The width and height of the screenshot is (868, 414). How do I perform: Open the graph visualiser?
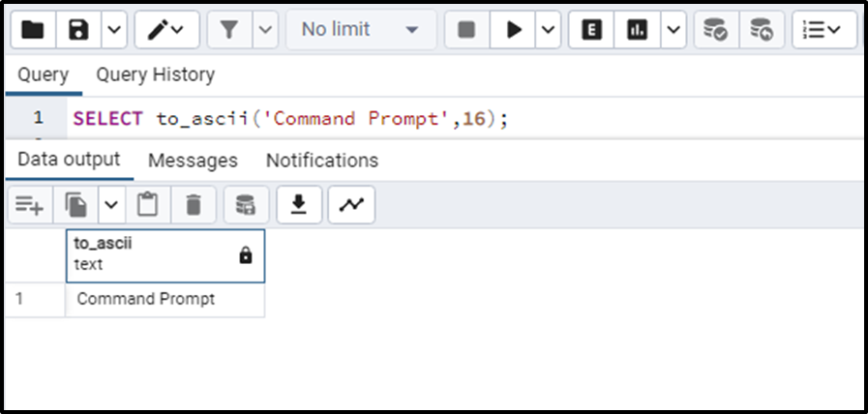[x=351, y=205]
